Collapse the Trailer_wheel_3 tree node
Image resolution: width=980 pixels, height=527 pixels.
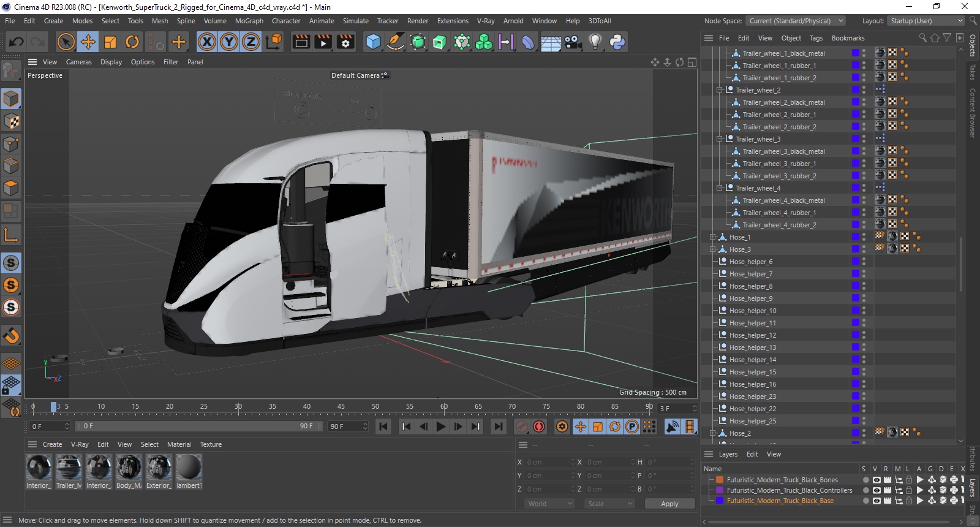(x=720, y=139)
